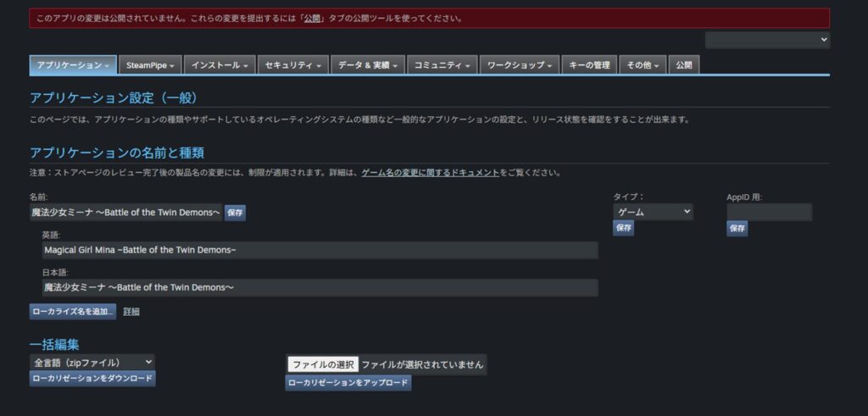
Task: Save the application name with 保存 button
Action: 235,213
